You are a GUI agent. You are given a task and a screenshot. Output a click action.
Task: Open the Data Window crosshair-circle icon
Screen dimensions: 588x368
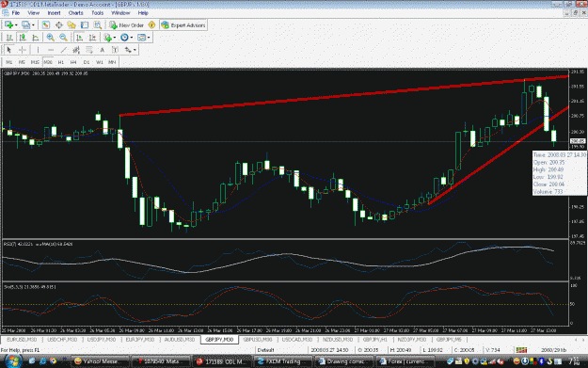(59, 25)
